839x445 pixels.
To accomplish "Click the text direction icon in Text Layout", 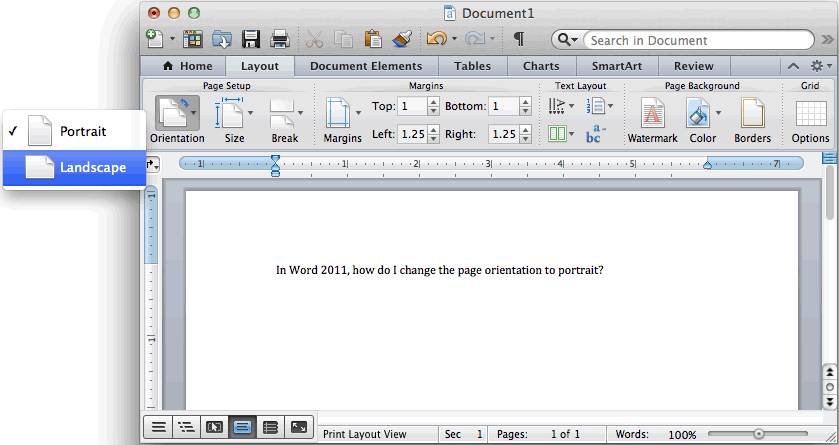I will pos(556,106).
